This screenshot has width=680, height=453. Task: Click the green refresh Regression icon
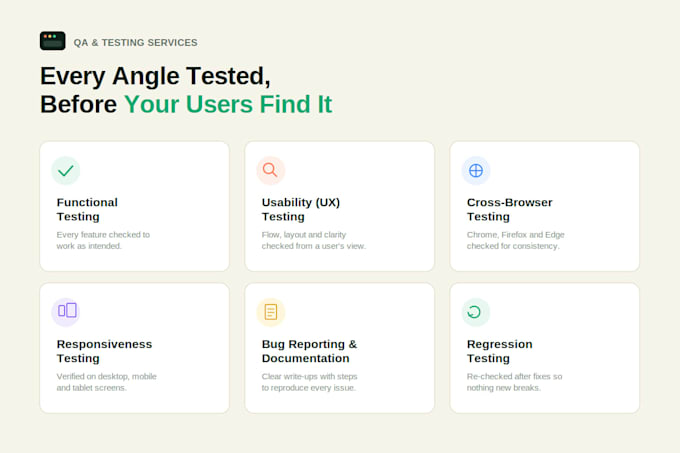[476, 312]
